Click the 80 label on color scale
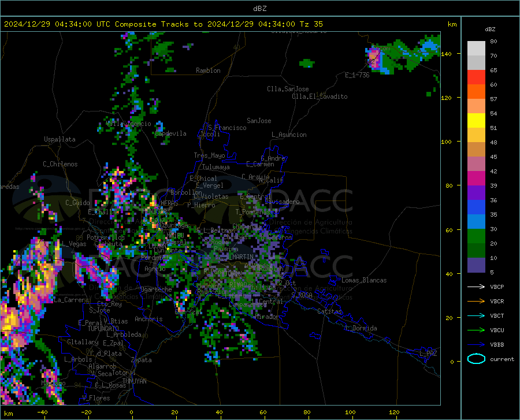520x420 pixels. point(493,42)
